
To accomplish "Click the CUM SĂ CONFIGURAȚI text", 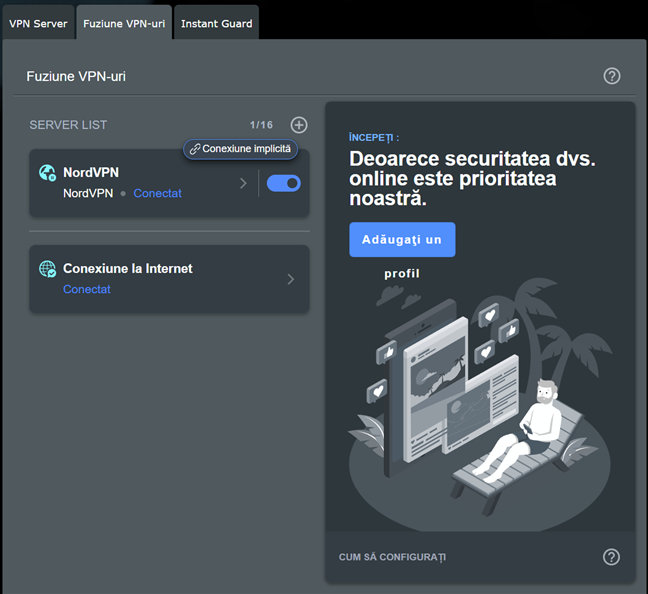I will 392,557.
